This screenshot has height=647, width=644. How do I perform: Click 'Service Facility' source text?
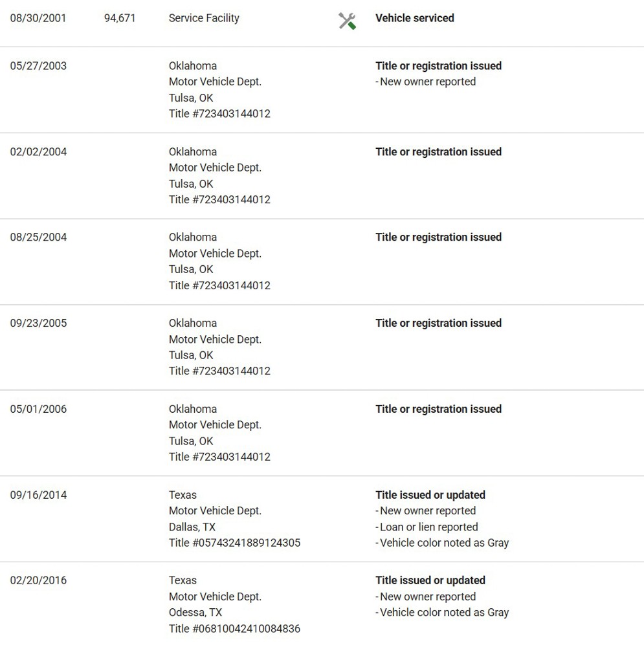click(204, 18)
